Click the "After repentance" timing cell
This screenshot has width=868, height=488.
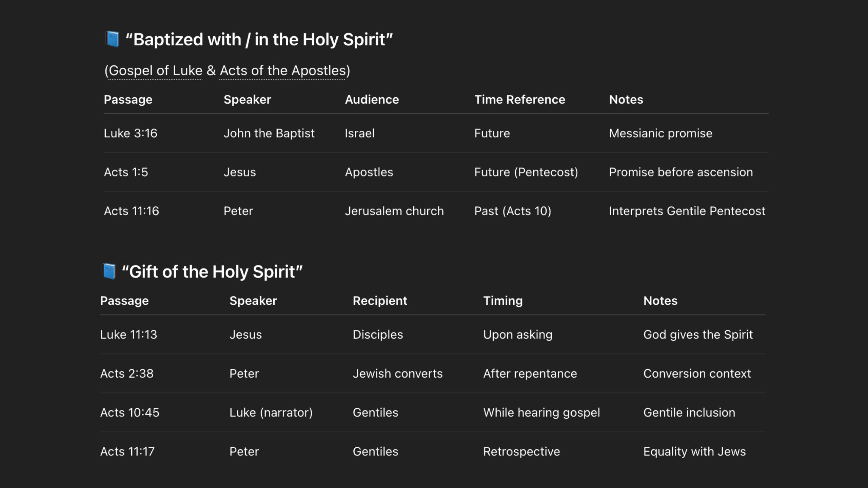(x=530, y=374)
